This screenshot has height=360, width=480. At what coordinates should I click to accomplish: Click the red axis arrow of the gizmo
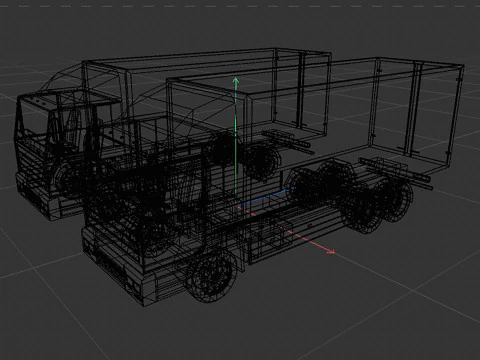pos(286,229)
